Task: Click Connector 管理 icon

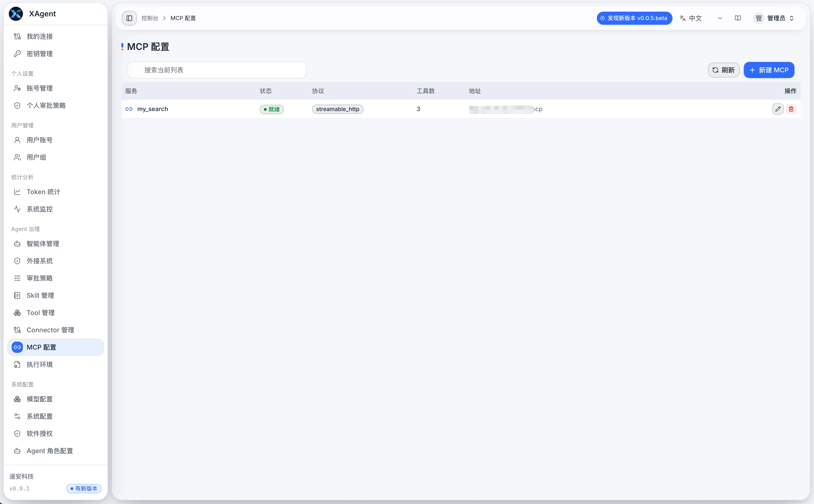Action: pos(17,330)
